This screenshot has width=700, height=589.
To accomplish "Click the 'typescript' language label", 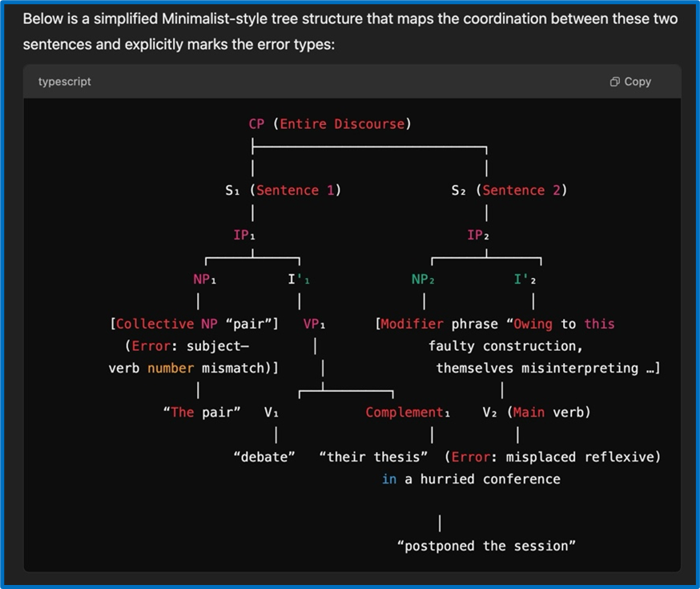I will [x=64, y=82].
